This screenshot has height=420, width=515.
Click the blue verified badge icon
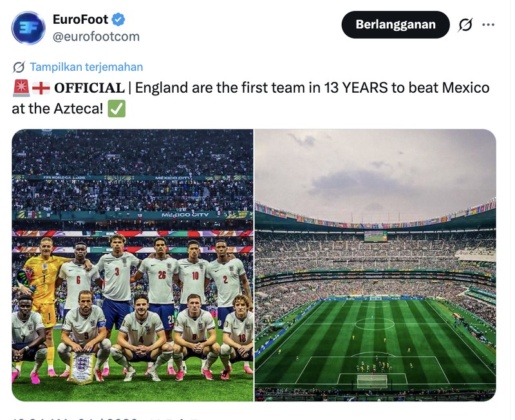(118, 19)
